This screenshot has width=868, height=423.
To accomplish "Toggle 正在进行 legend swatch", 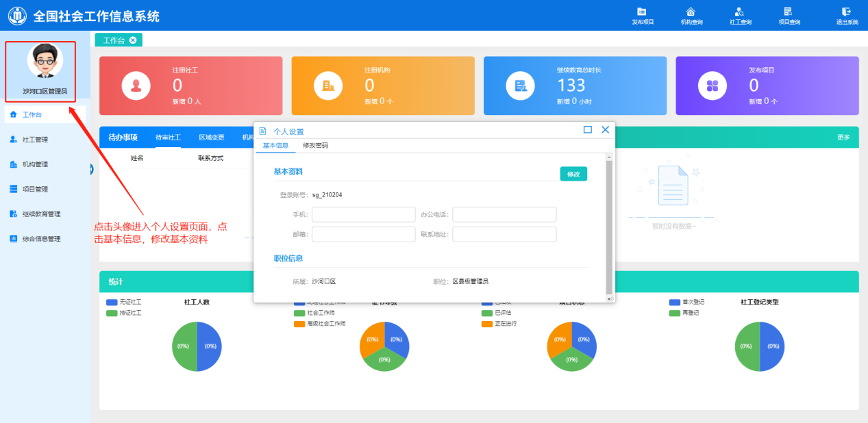I will pos(487,324).
